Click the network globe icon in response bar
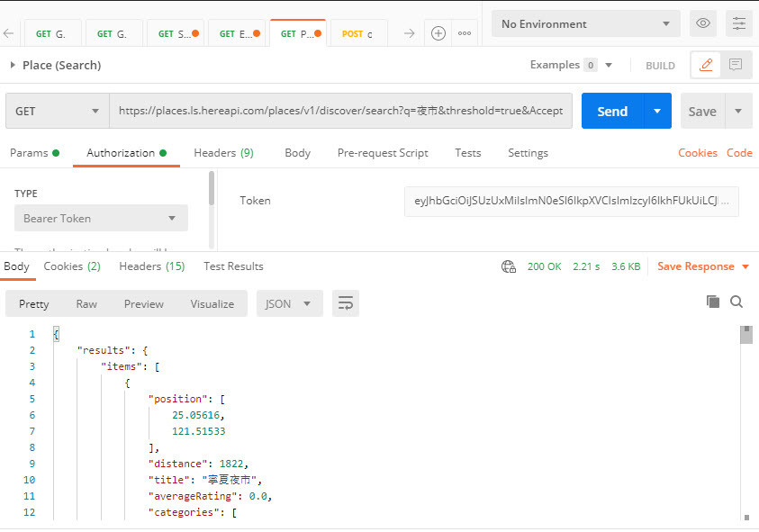Viewport: 759px width, 532px height. click(x=509, y=266)
